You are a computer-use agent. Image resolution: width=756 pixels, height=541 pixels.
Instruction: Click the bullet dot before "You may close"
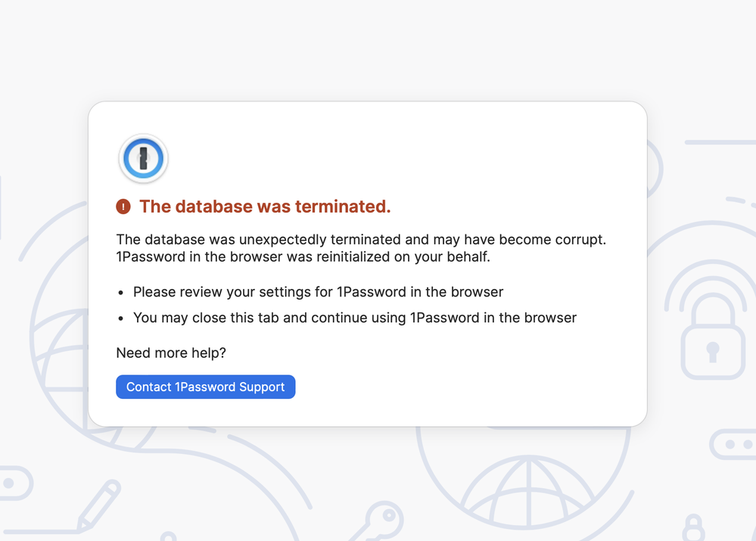121,319
